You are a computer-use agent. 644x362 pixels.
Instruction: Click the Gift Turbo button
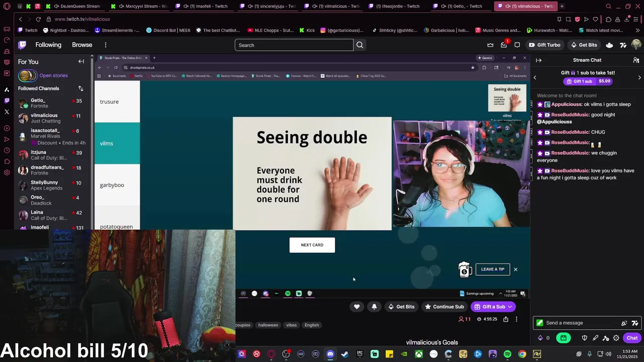[x=544, y=45]
